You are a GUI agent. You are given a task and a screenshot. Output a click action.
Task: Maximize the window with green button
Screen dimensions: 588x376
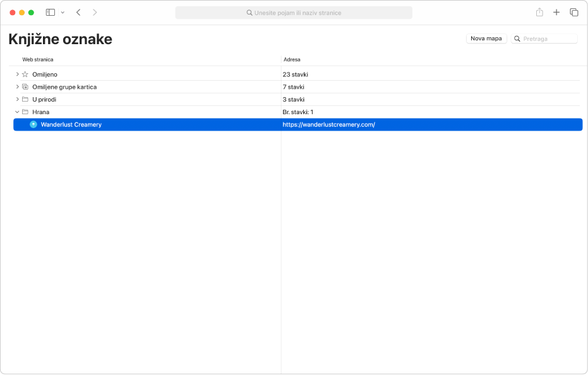pyautogui.click(x=31, y=13)
